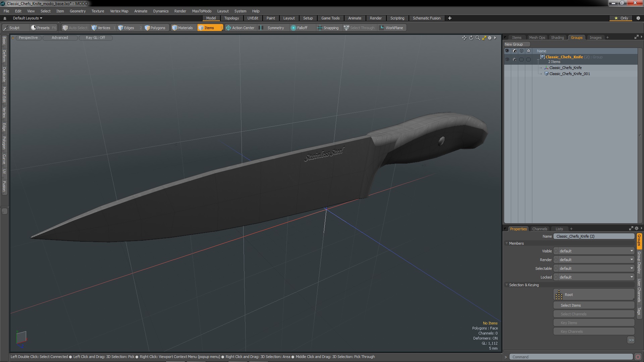Click the Select Items button

click(x=594, y=305)
